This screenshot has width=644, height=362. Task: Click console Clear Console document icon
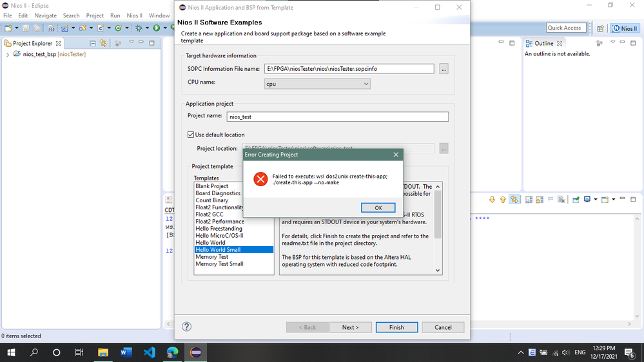pyautogui.click(x=561, y=200)
